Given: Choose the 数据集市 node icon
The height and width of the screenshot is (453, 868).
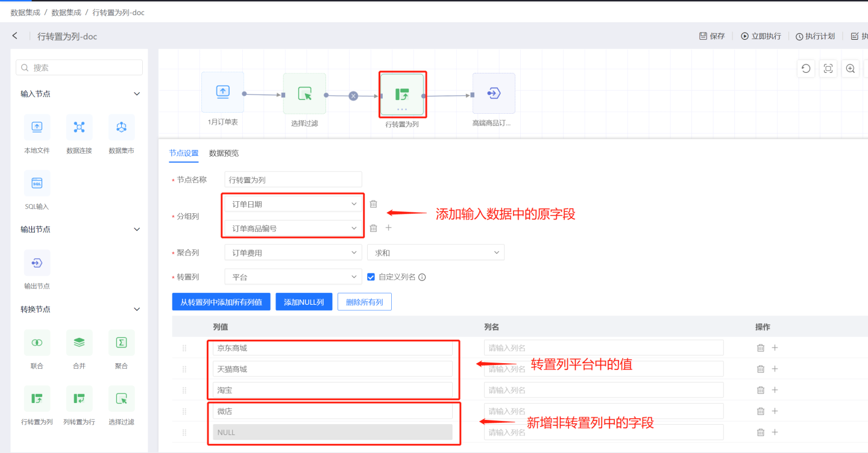Looking at the screenshot, I should tap(121, 127).
